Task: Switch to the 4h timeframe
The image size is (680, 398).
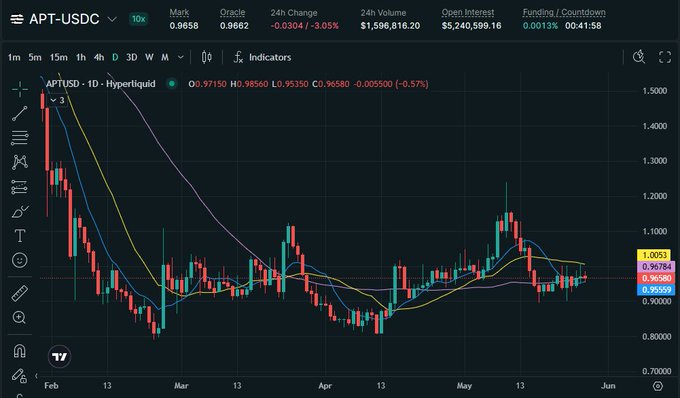Action: pos(99,57)
